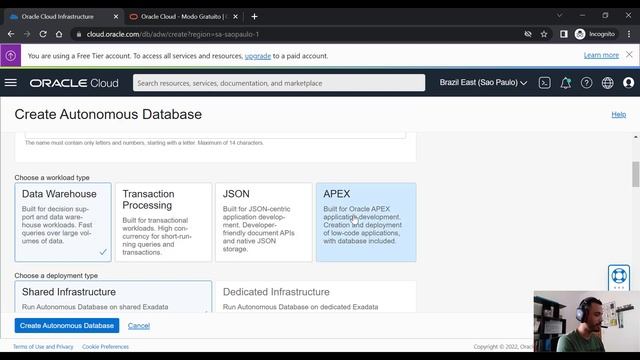Select the Transaction Processing workload type
The width and height of the screenshot is (640, 360).
point(163,222)
